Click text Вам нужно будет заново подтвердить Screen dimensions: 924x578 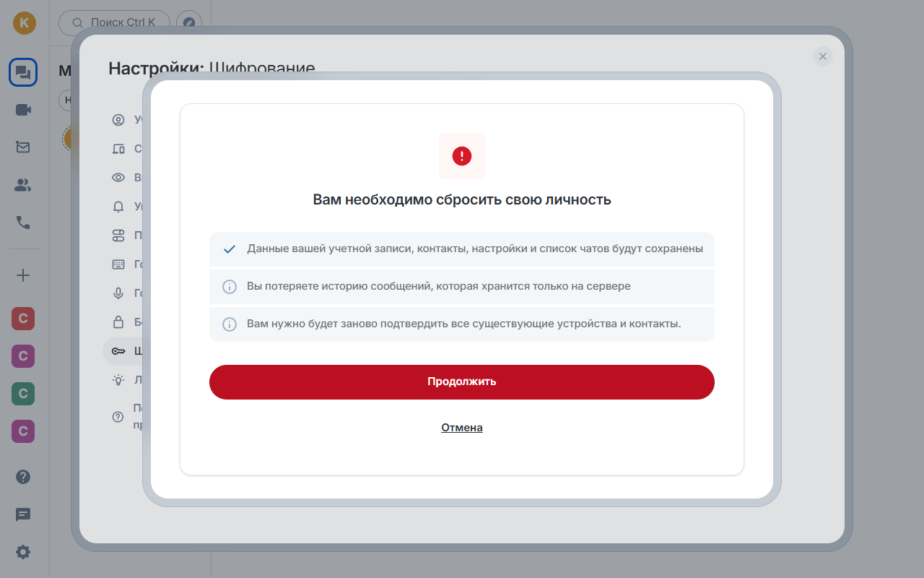(x=464, y=324)
